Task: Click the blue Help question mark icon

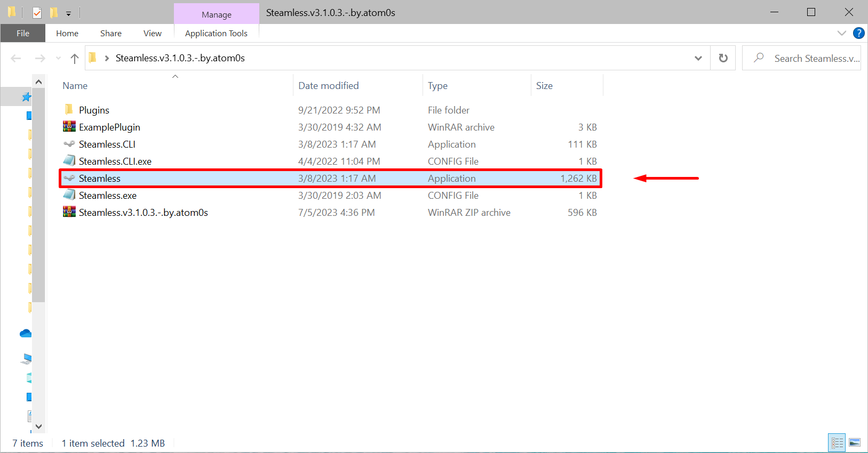Action: [x=858, y=33]
